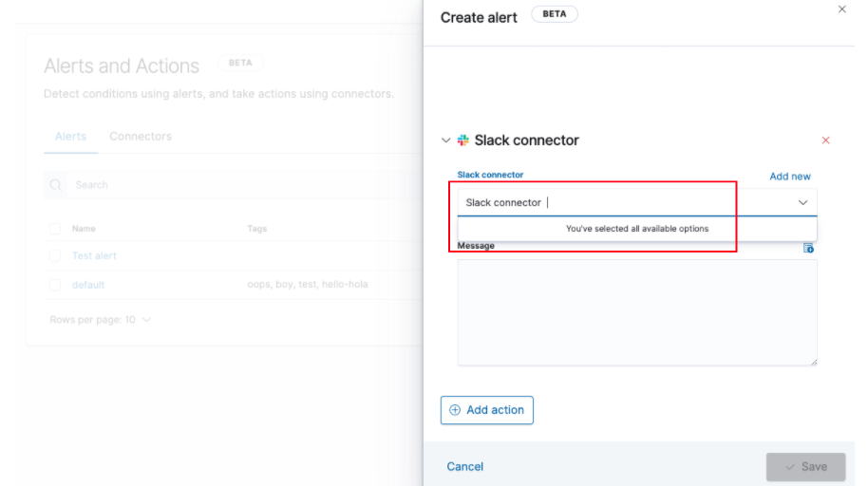Viewport: 868px width, 486px height.
Task: Switch to the Connectors tab
Action: (141, 136)
